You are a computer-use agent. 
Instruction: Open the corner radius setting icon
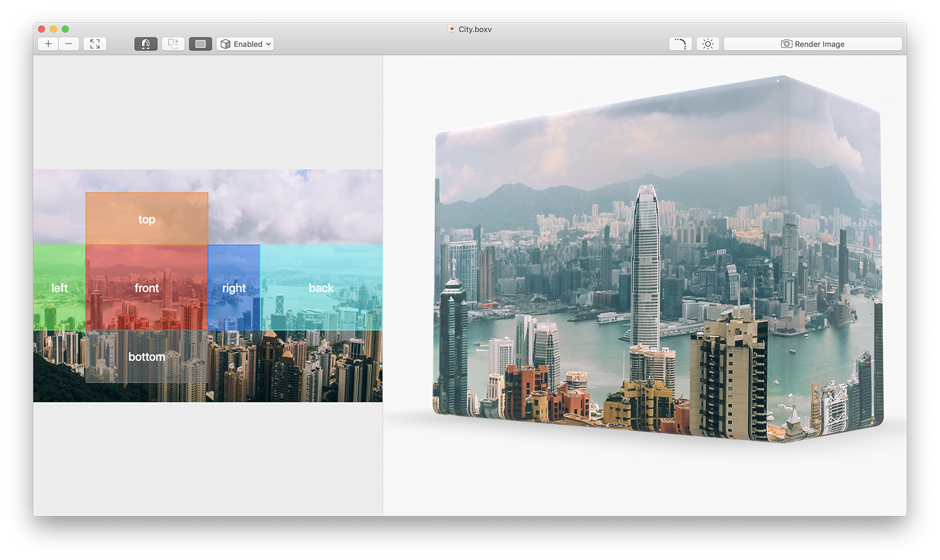point(681,44)
